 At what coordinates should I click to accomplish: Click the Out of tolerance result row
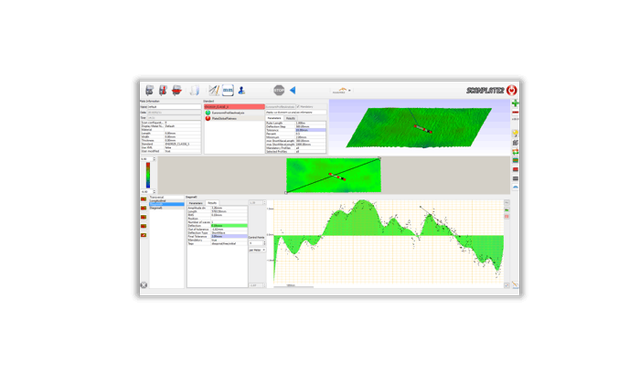(217, 229)
